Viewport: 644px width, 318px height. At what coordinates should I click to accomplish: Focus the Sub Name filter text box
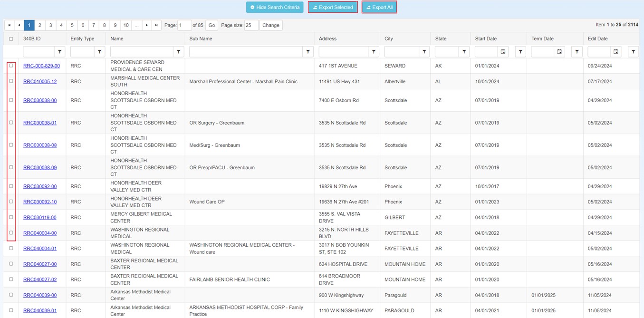(x=246, y=51)
